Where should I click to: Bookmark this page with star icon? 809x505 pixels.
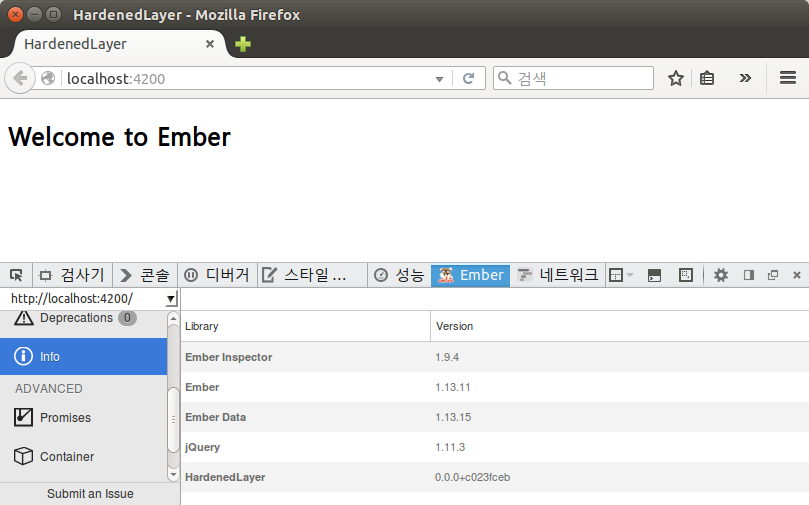676,78
